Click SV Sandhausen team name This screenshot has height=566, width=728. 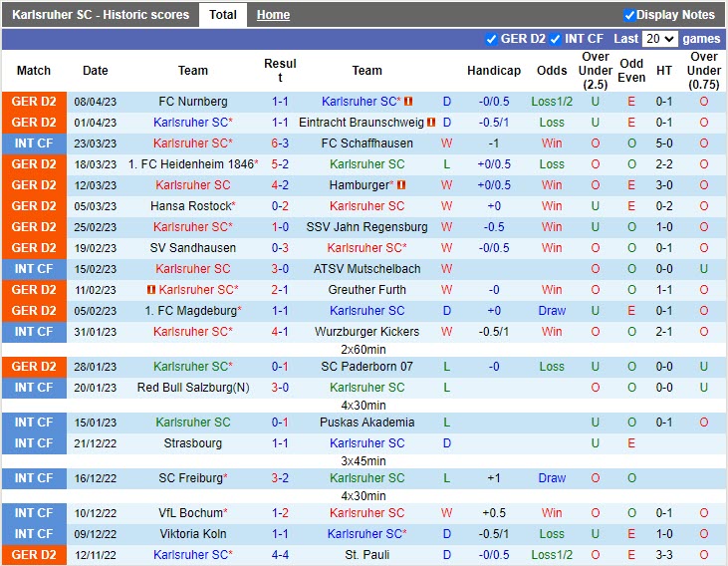pos(192,248)
